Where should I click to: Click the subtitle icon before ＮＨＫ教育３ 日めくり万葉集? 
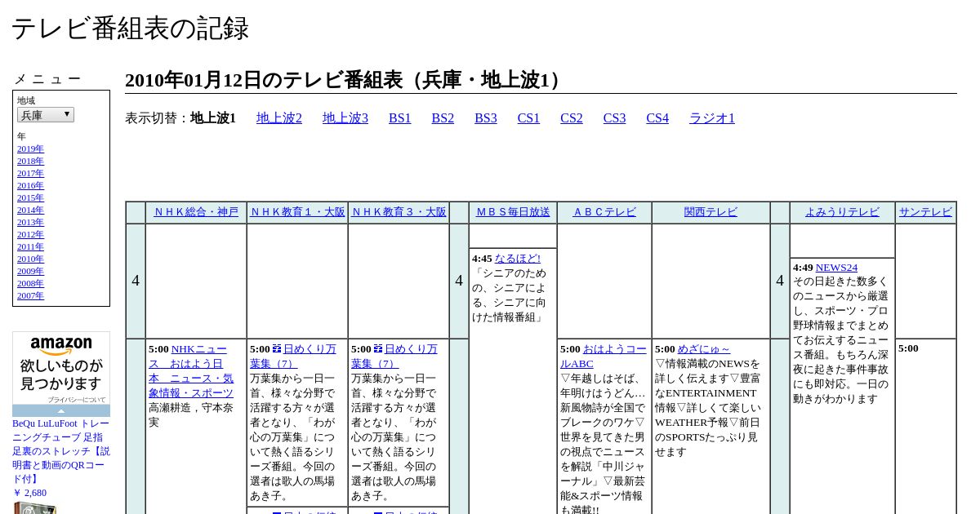[x=378, y=348]
